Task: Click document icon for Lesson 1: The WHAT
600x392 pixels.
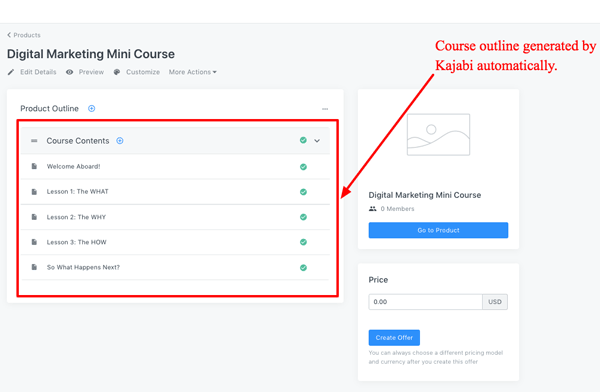Action: click(34, 191)
